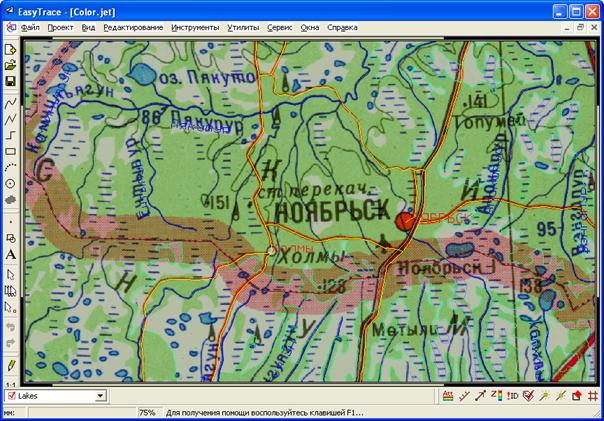Viewport: 604px width, 421px height.
Task: Select the text tool labeled A
Action: [x=10, y=255]
